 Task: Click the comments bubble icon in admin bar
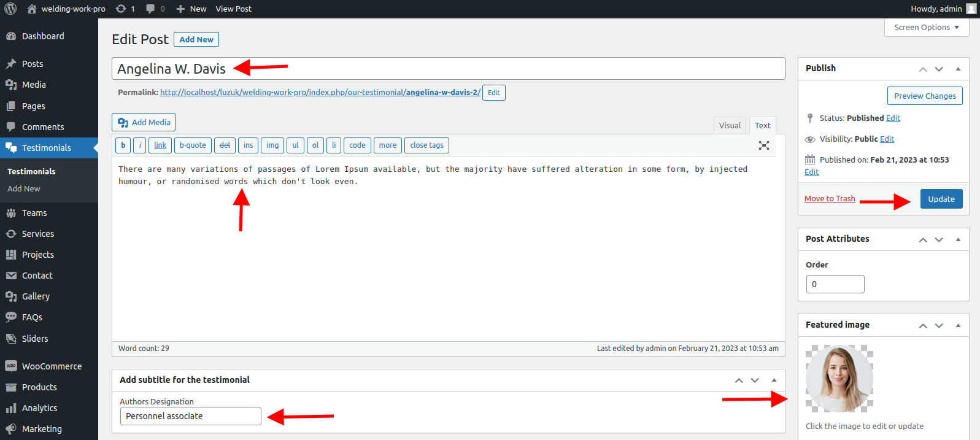point(150,9)
